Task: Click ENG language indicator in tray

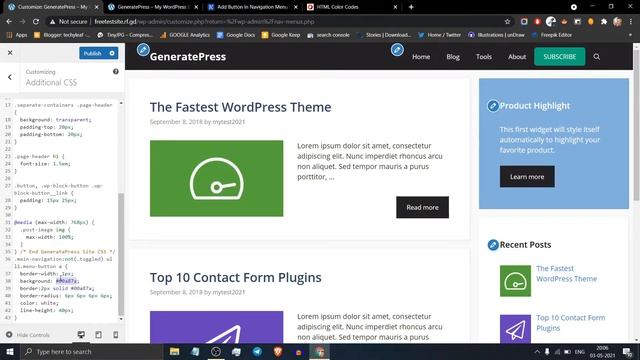Action: 580,351
